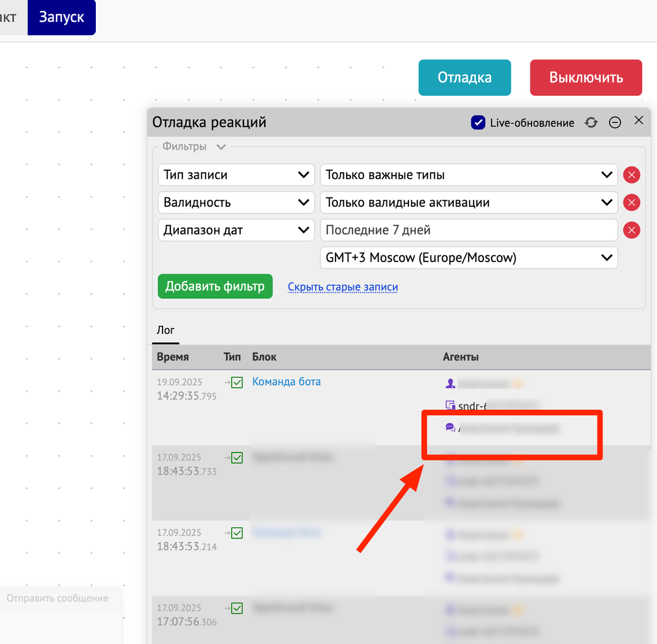Remove the Валидность filter with red X

tap(631, 202)
